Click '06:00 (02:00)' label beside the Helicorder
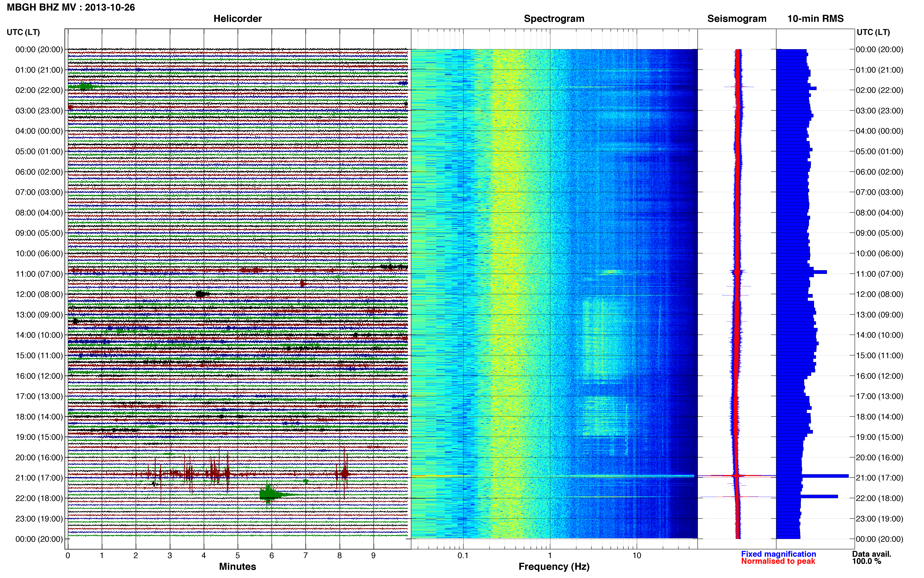The height and width of the screenshot is (578, 924). pos(39,172)
